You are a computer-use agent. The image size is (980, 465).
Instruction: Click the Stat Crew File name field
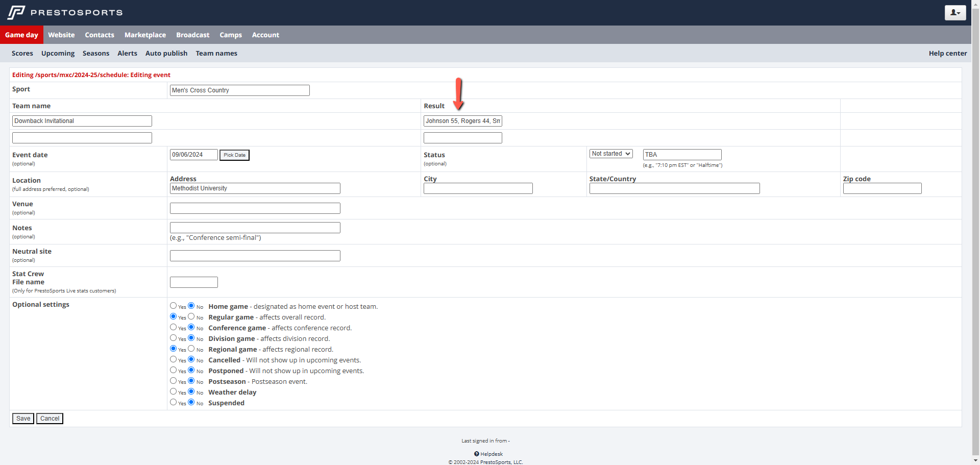(x=194, y=282)
